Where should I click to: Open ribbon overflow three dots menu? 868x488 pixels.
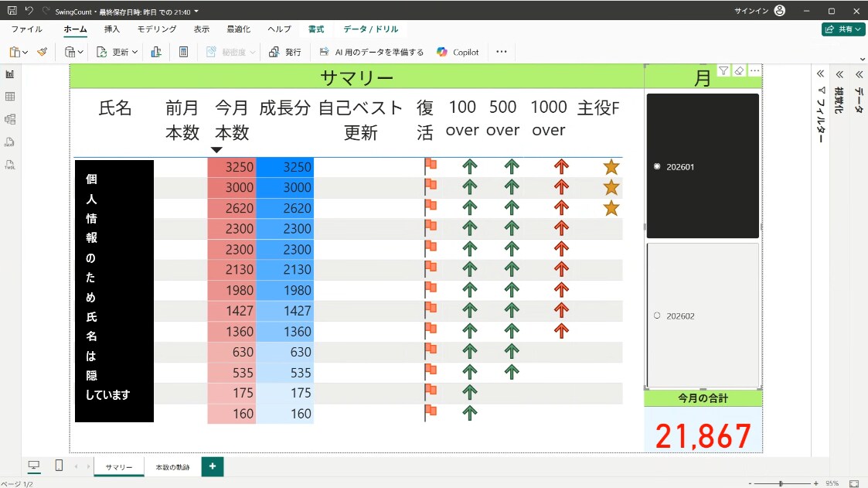point(502,52)
